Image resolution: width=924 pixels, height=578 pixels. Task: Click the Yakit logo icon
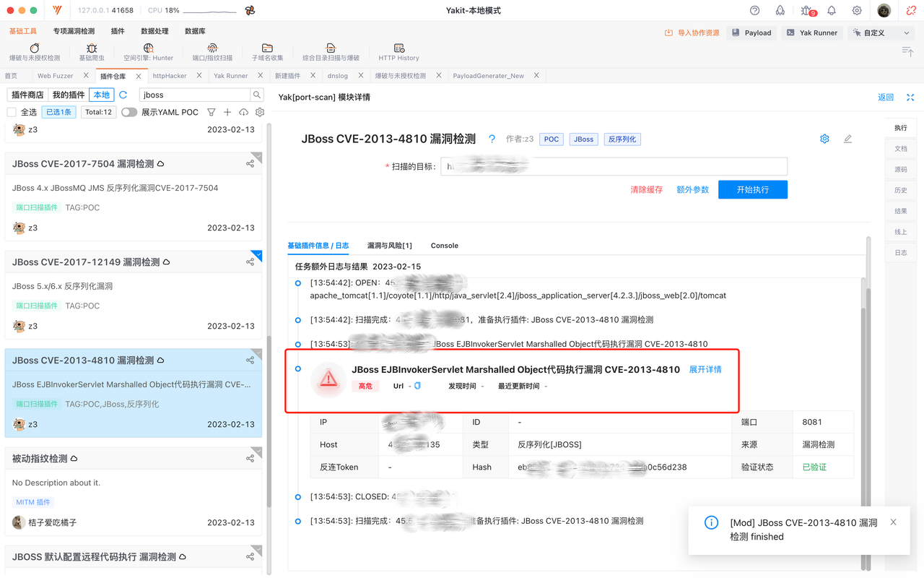58,11
